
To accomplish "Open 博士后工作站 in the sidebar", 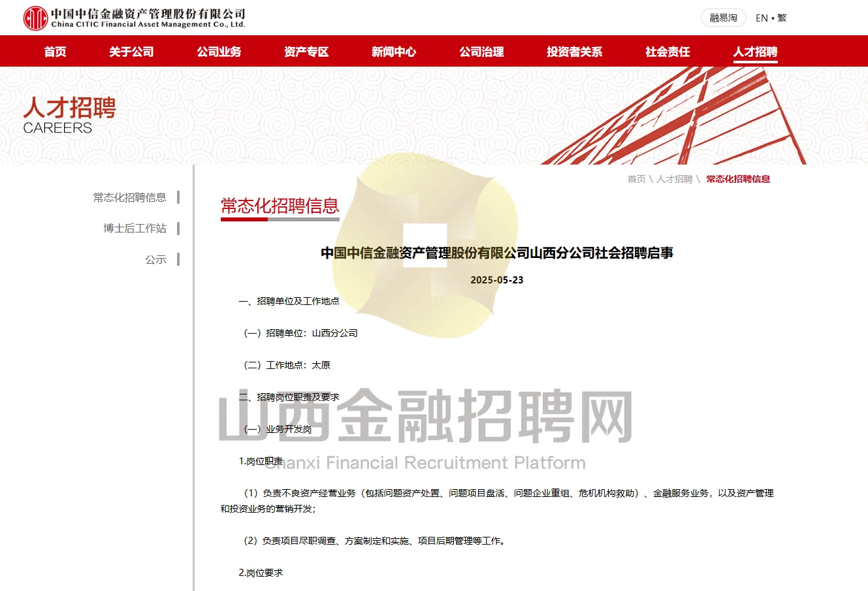I will [135, 229].
